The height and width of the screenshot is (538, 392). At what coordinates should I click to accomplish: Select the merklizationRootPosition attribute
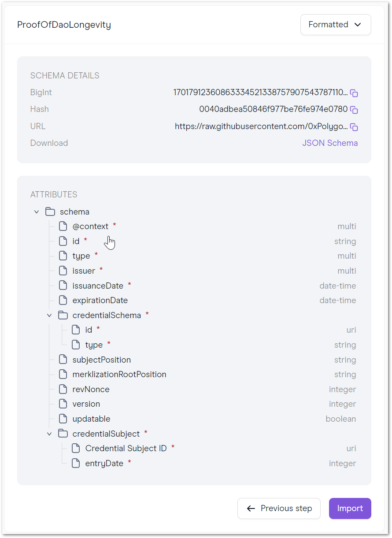click(119, 375)
